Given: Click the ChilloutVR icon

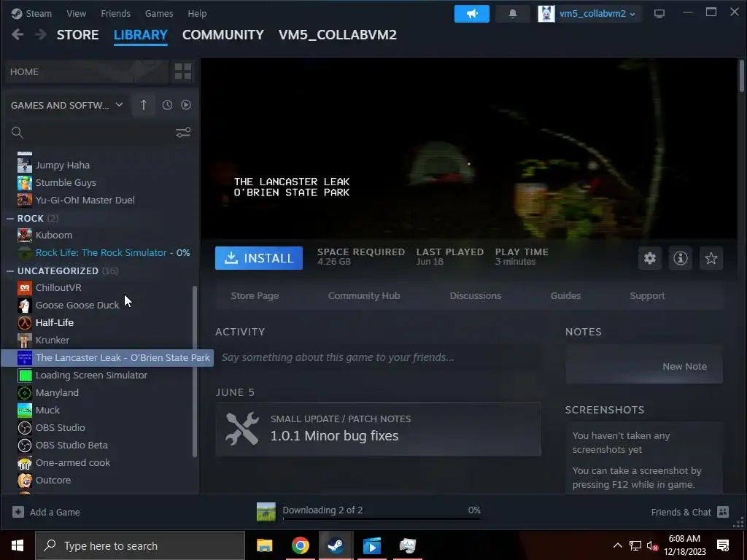Looking at the screenshot, I should [x=25, y=287].
